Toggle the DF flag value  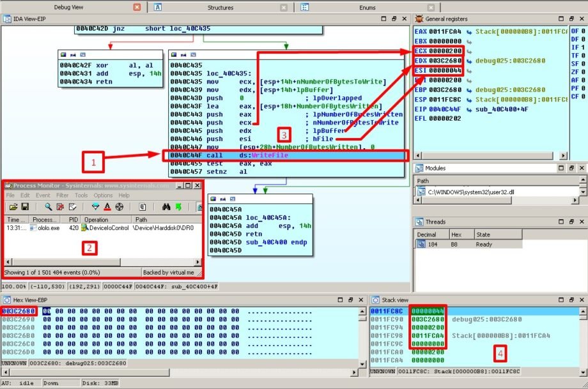click(583, 40)
